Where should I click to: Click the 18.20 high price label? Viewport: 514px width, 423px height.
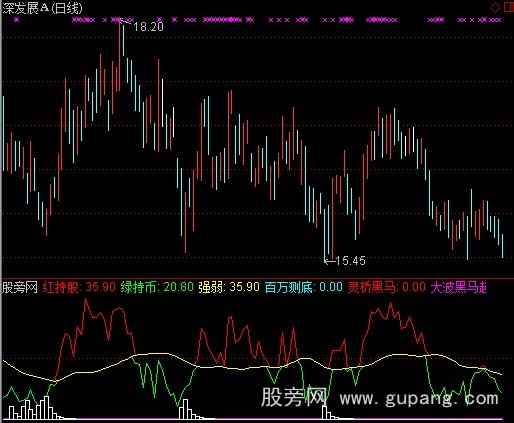point(148,26)
